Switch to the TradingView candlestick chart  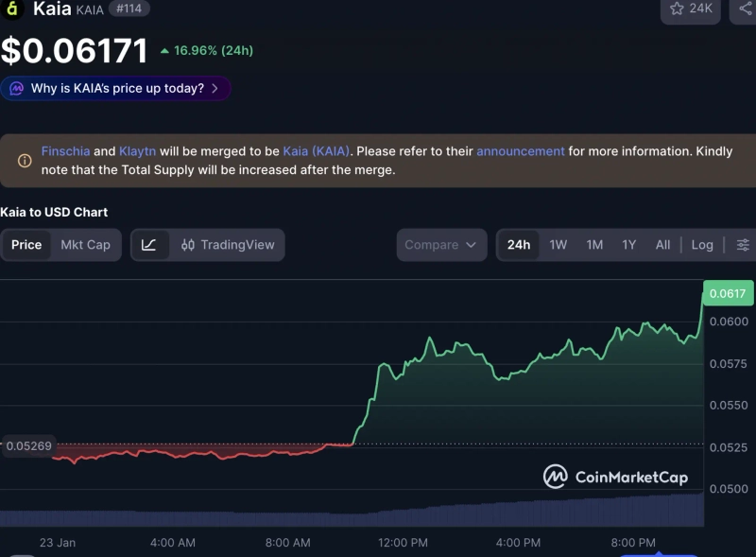(x=228, y=245)
